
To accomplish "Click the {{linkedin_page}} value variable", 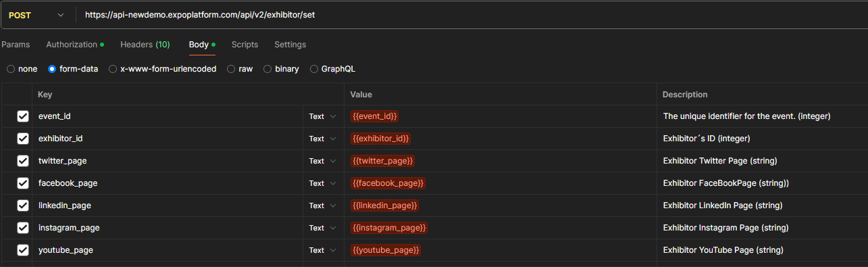I will tap(384, 205).
